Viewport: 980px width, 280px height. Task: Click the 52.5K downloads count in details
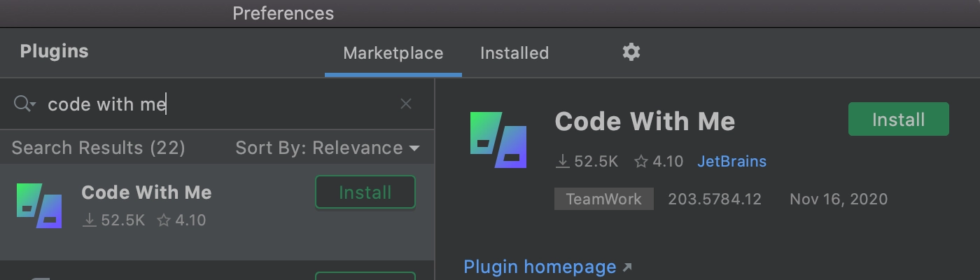(587, 162)
